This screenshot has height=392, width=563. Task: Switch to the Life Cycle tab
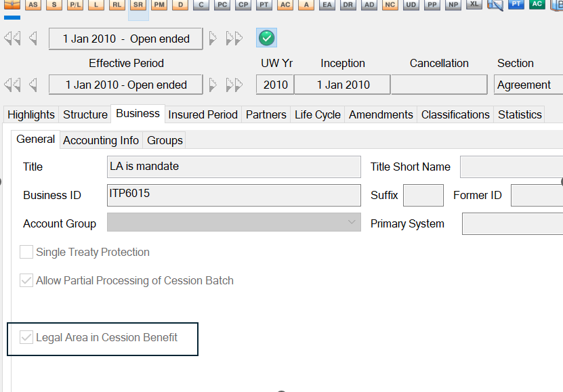(317, 114)
